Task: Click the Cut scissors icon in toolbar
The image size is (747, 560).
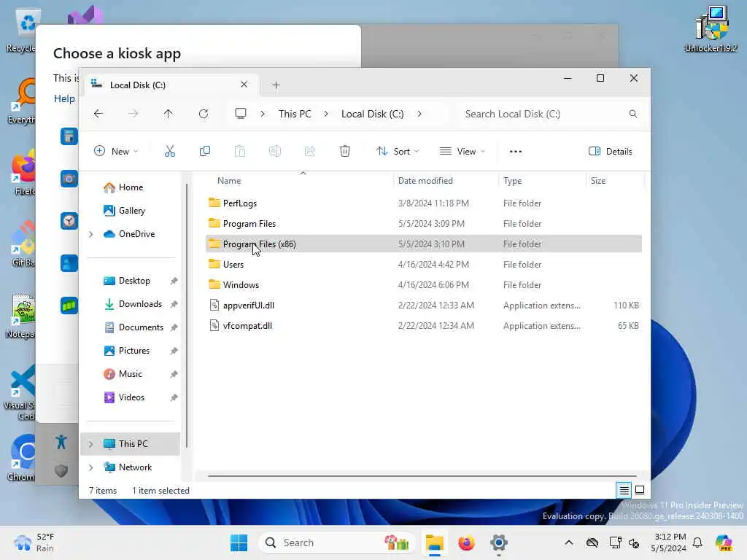Action: [x=169, y=152]
